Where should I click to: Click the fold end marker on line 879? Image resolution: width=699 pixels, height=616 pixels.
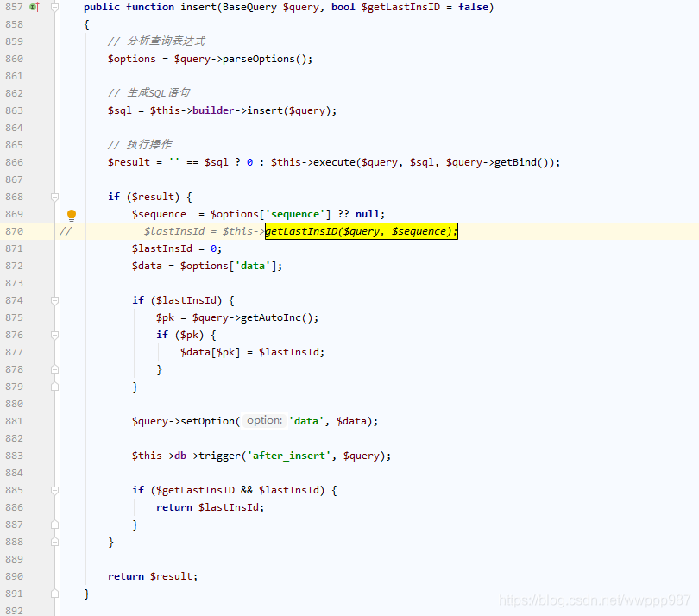point(55,387)
